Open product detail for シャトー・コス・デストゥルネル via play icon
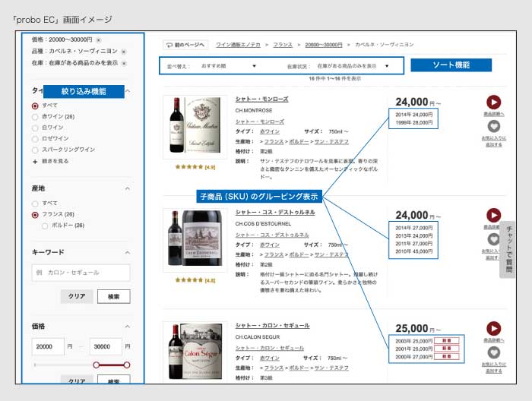 (494, 215)
